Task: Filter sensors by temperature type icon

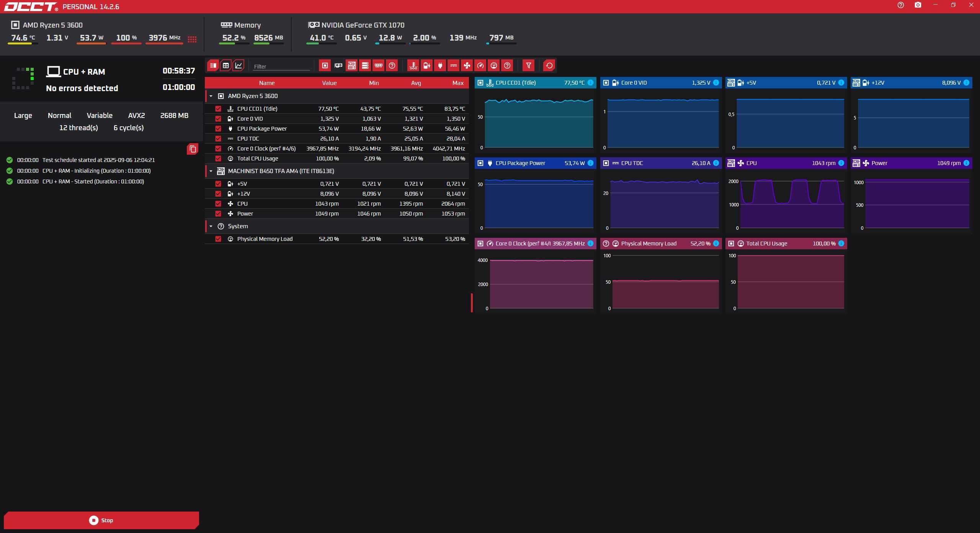Action: pos(413,65)
